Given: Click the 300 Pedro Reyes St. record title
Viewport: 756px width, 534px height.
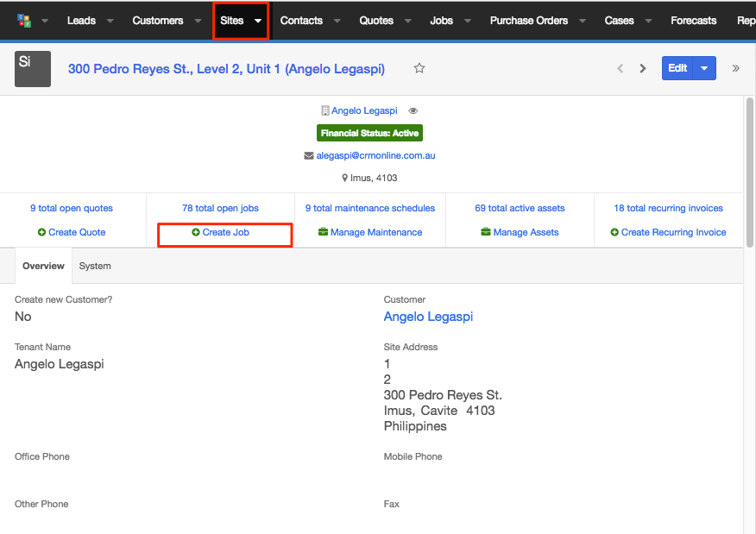Looking at the screenshot, I should (x=227, y=69).
